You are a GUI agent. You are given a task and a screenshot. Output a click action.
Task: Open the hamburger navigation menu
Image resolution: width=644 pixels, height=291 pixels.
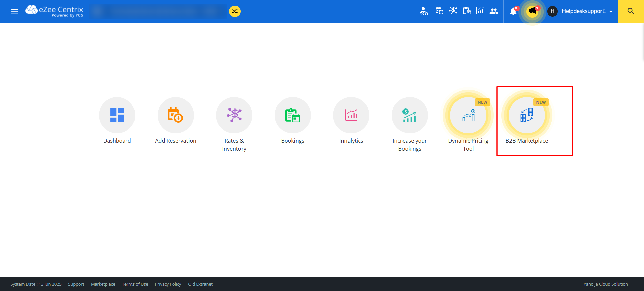[x=15, y=11]
